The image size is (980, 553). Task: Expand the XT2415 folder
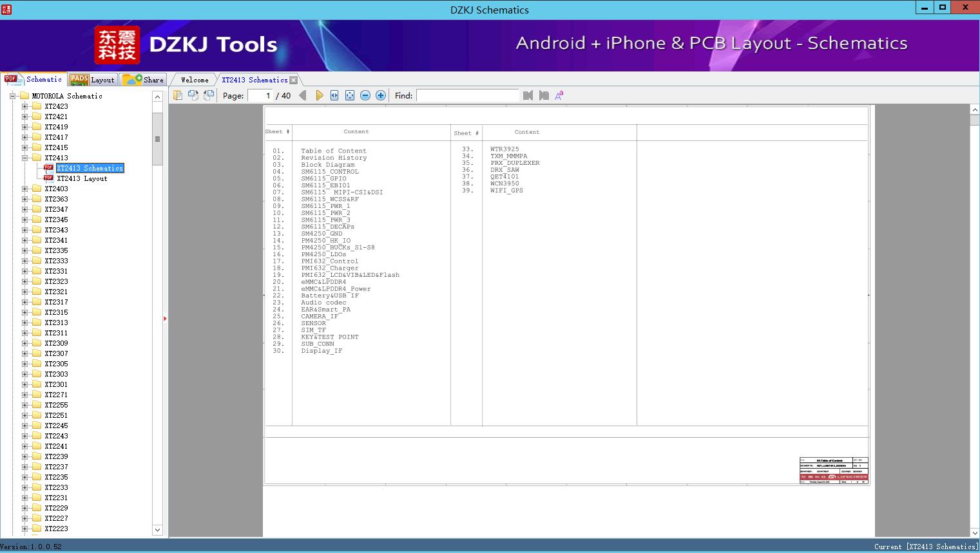click(24, 147)
